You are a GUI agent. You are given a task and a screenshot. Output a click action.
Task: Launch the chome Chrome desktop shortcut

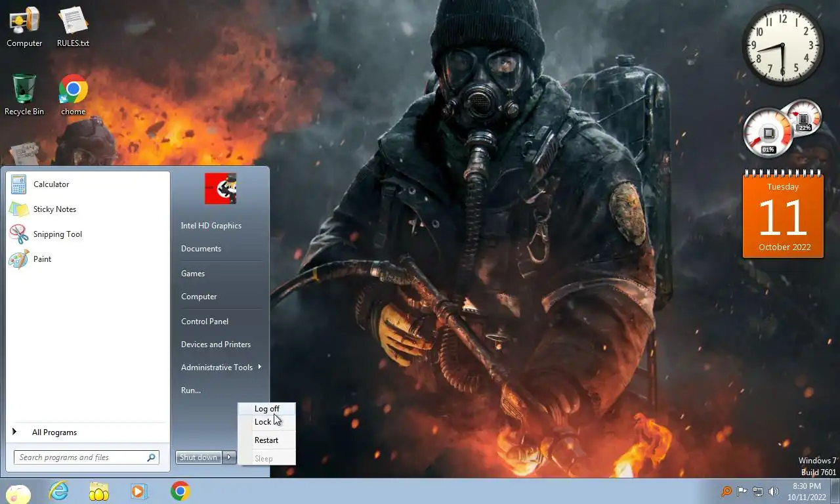tap(73, 94)
